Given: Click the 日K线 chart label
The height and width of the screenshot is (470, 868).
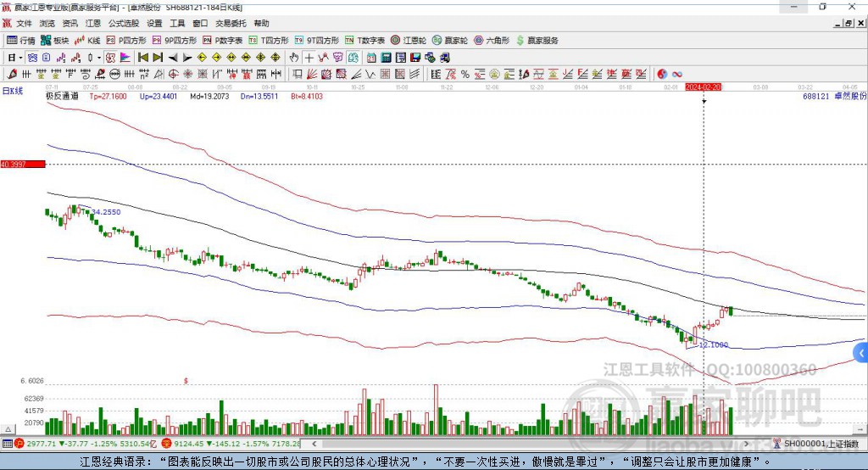Looking at the screenshot, I should click(13, 91).
